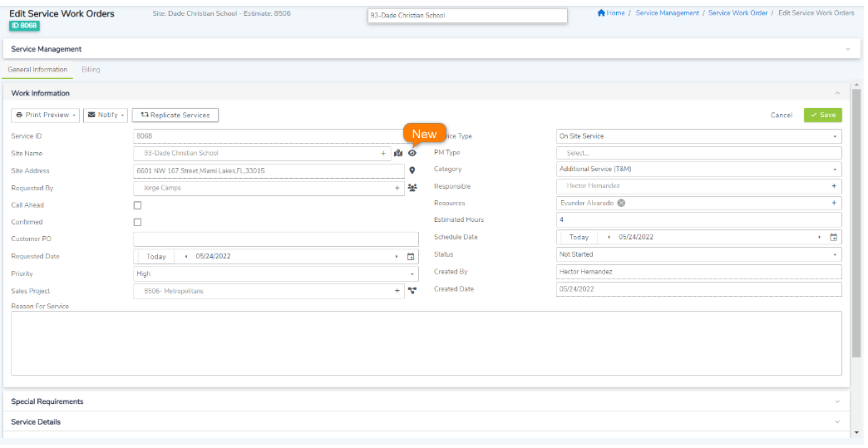Image resolution: width=868 pixels, height=448 pixels.
Task: Expand the Service Management panel
Action: (x=847, y=49)
